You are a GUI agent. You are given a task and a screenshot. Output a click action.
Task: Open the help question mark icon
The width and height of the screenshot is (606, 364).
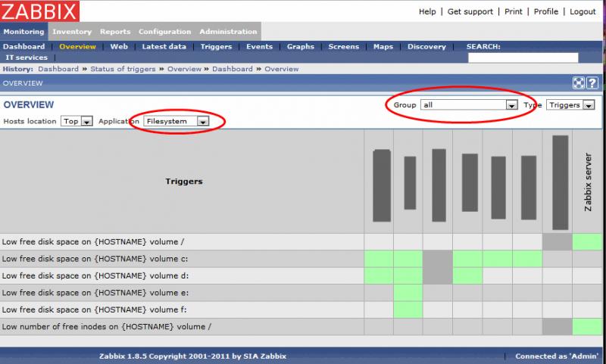(592, 83)
